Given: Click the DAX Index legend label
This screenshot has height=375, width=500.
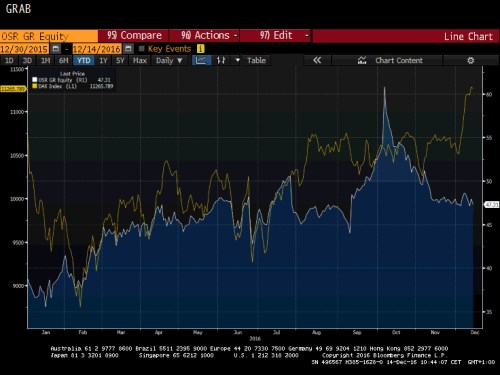Looking at the screenshot, I should [x=58, y=86].
